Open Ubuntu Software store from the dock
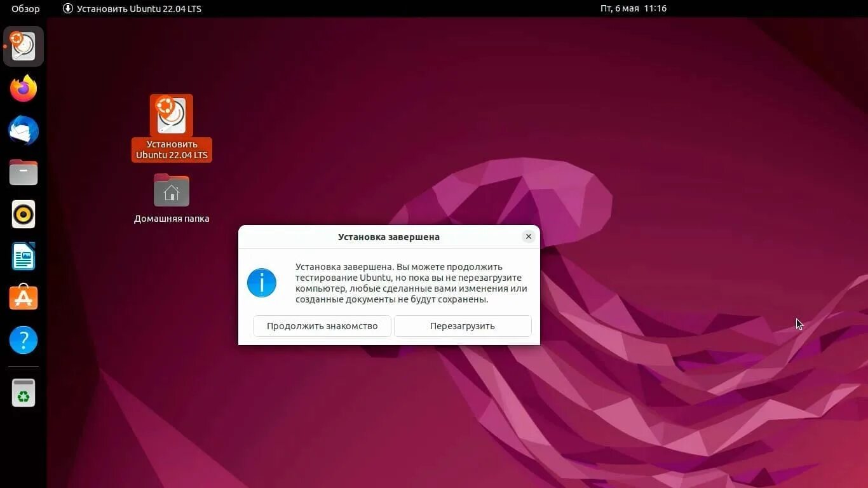The width and height of the screenshot is (868, 488). pyautogui.click(x=24, y=298)
